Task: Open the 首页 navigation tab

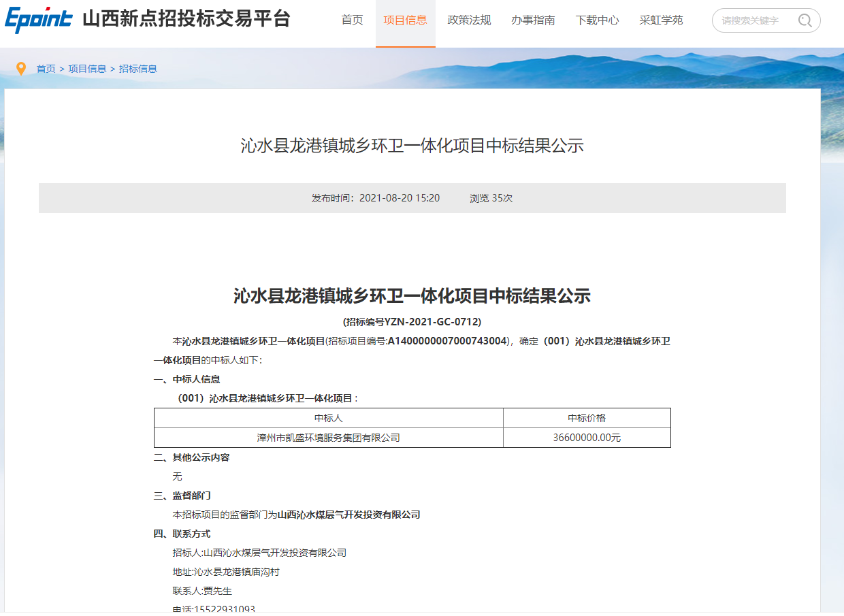Action: [x=353, y=20]
